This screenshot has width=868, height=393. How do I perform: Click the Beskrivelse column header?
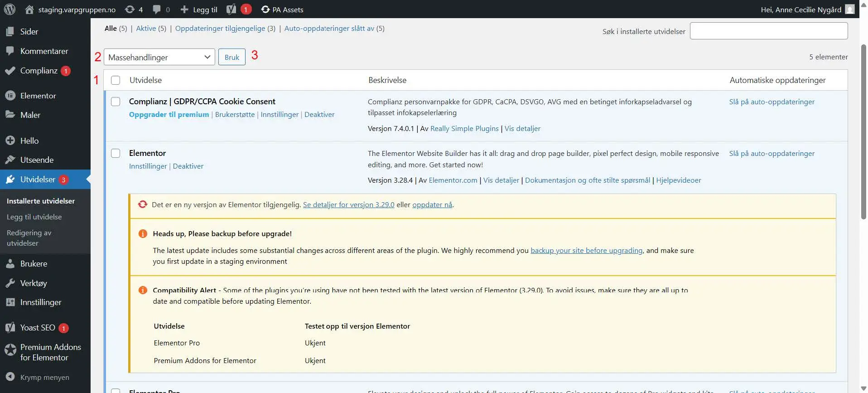point(387,80)
